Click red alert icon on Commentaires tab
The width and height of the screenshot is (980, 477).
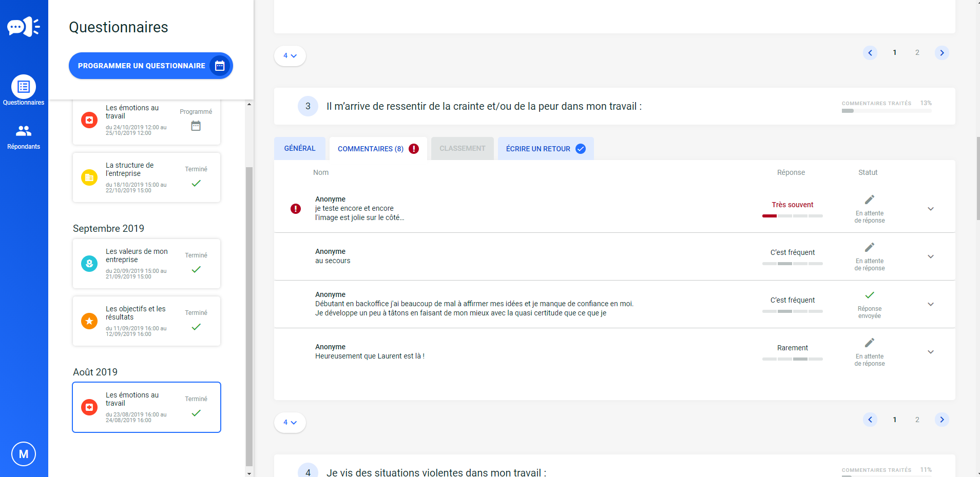[x=414, y=149]
